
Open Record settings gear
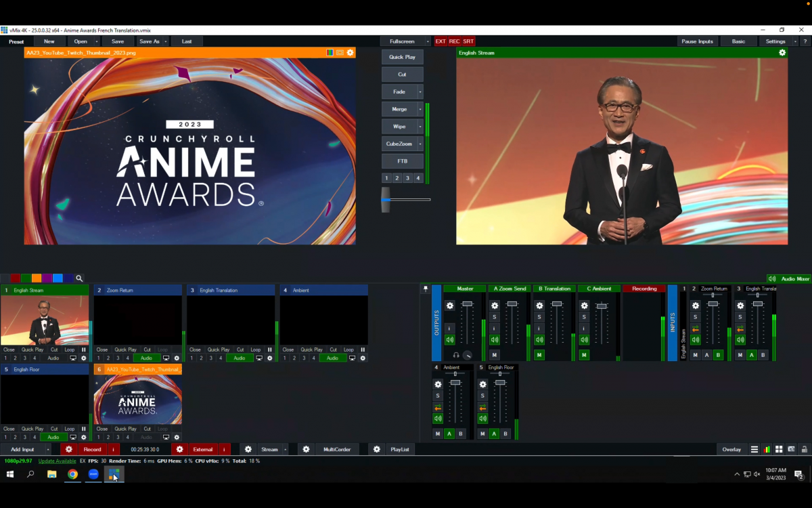tap(68, 449)
